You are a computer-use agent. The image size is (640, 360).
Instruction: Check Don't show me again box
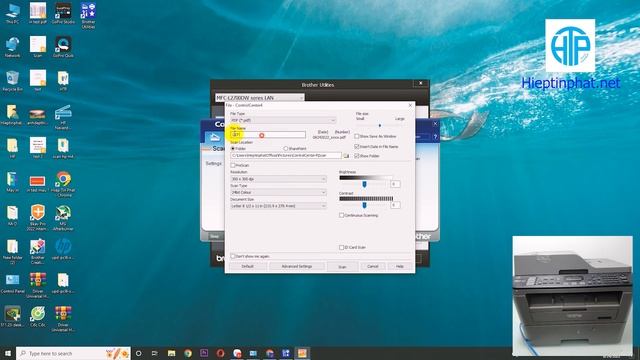233,256
